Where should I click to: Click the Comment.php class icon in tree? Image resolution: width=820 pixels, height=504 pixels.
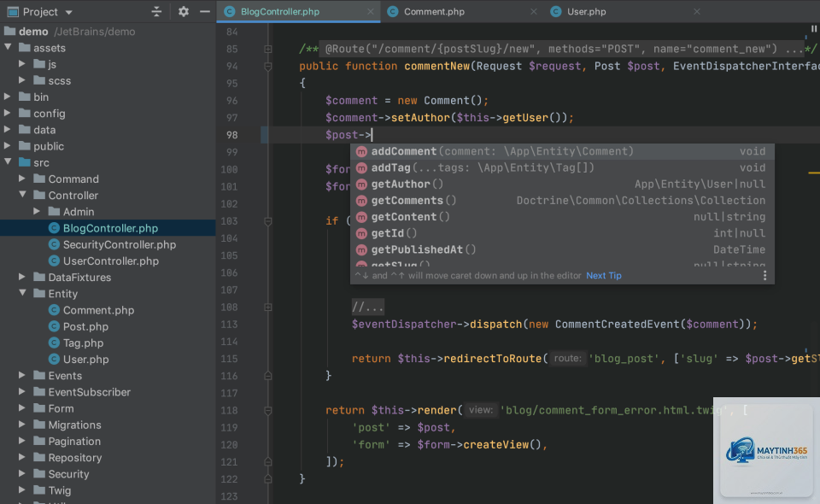(53, 310)
